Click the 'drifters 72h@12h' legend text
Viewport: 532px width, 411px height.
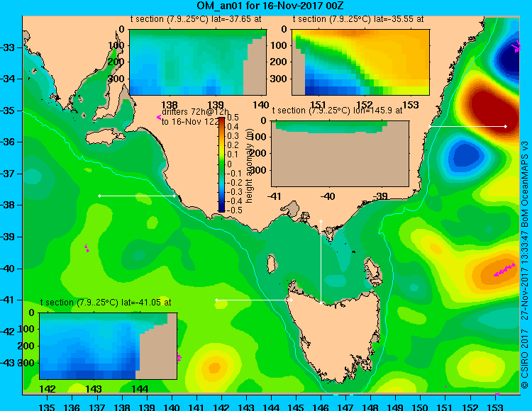(195, 112)
